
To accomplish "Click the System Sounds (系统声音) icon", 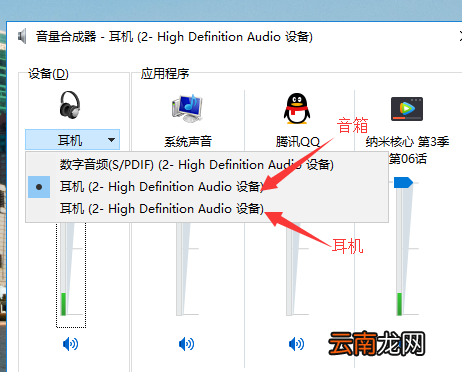I will point(188,108).
